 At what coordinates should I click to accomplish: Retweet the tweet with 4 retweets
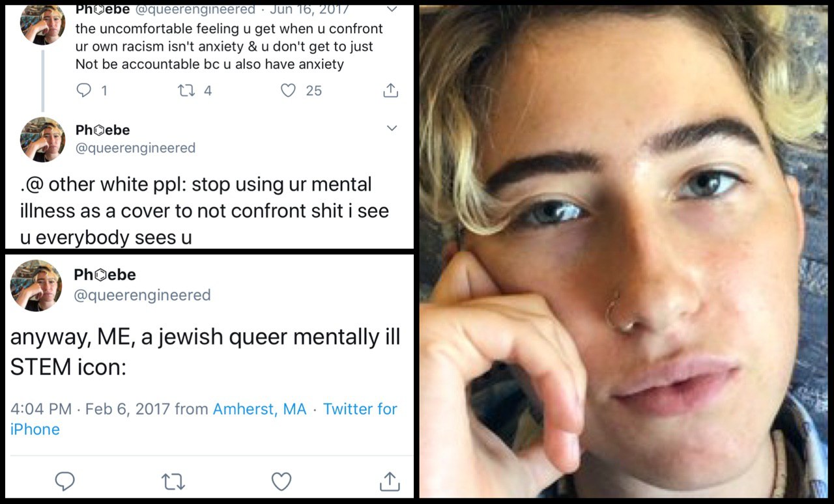[186, 91]
